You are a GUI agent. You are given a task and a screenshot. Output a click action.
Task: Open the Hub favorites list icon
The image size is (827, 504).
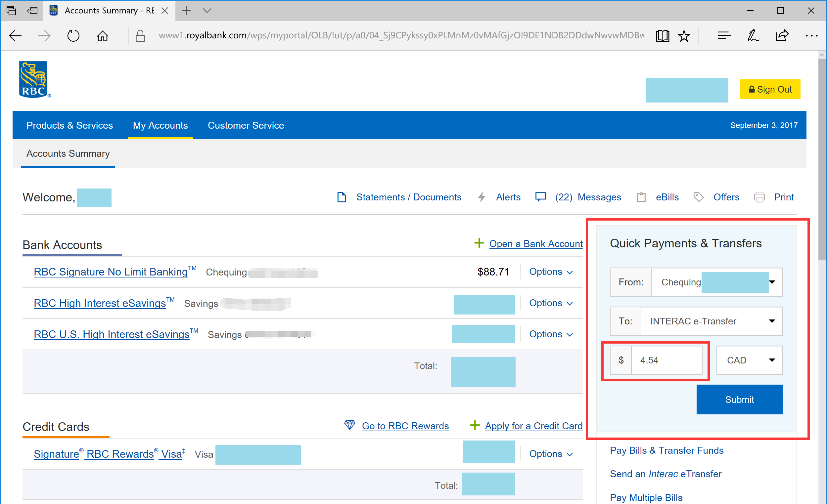724,35
